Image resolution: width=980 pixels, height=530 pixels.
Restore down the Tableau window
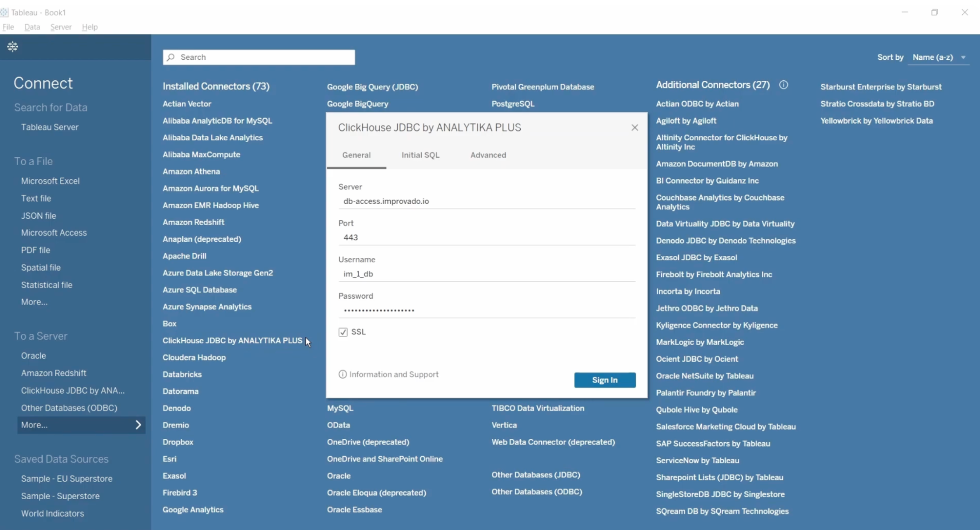point(934,12)
